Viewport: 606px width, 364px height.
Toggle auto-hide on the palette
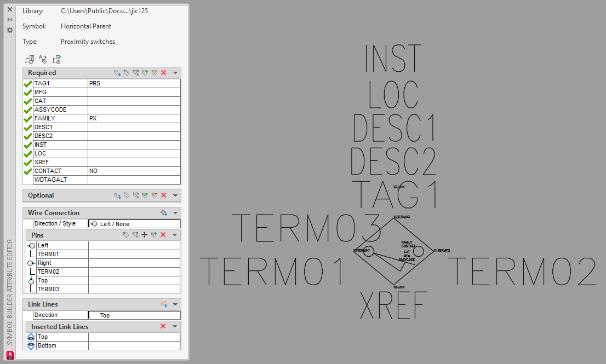click(9, 20)
